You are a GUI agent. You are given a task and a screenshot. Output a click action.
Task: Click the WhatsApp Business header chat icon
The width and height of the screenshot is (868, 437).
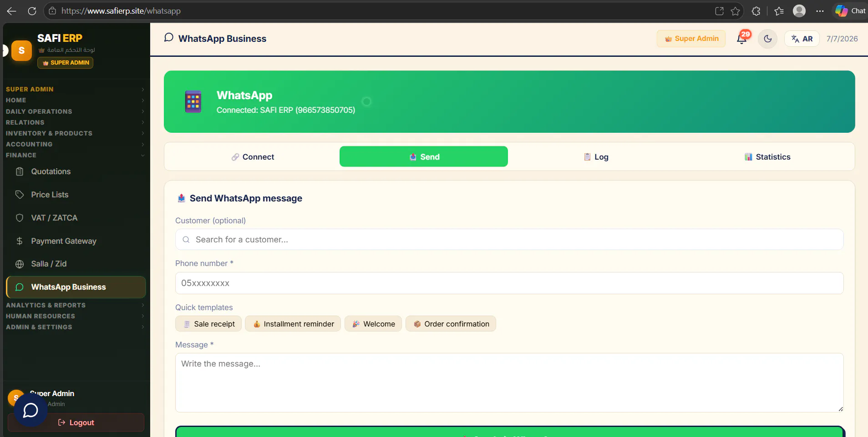pos(169,37)
